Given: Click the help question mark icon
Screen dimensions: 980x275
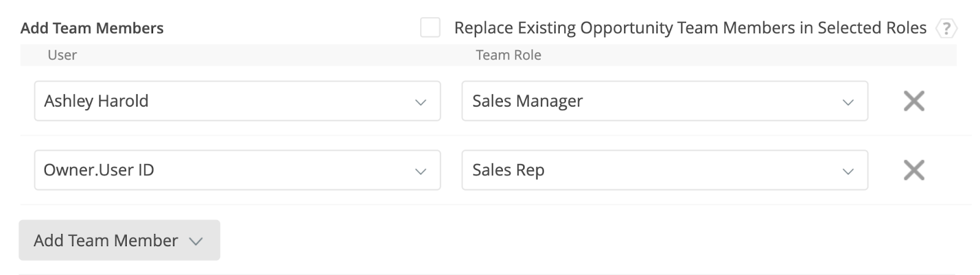Looking at the screenshot, I should click(946, 28).
